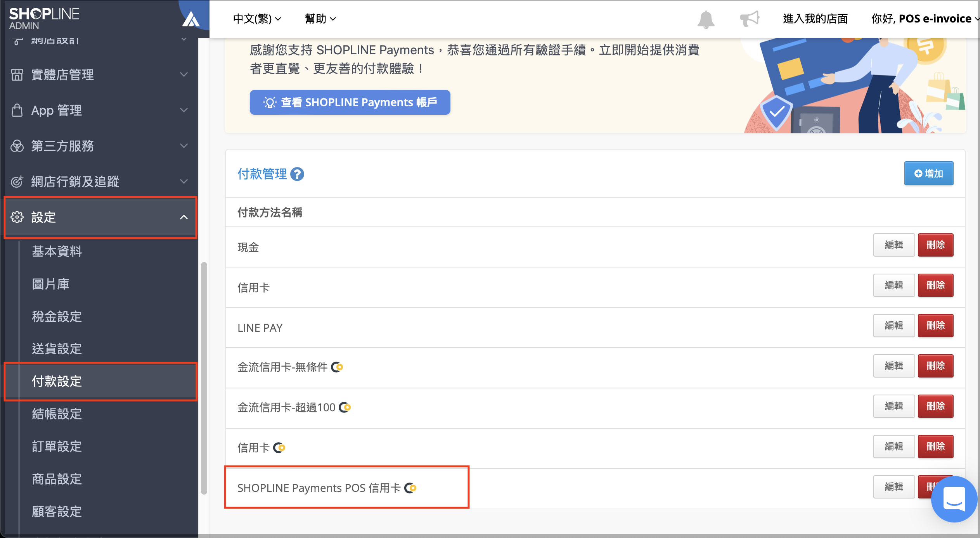Click the settings gear icon in sidebar

[17, 217]
